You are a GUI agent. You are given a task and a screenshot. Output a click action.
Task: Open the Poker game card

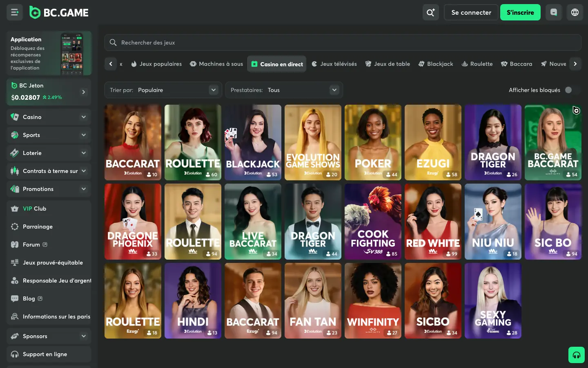(x=373, y=142)
